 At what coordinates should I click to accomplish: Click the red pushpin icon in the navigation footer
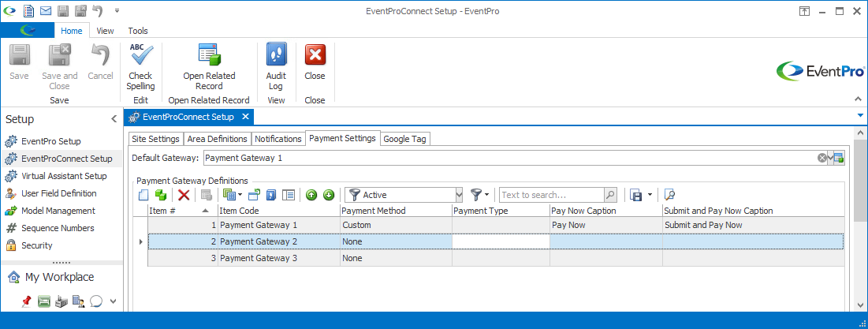26,301
